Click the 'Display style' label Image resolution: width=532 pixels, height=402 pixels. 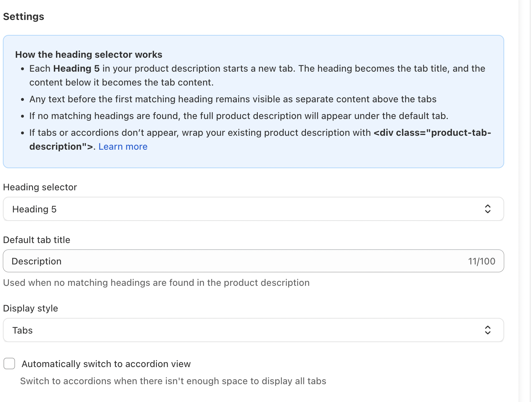31,308
